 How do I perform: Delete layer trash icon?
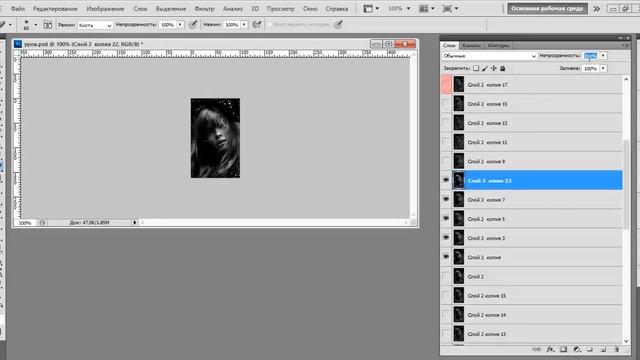click(616, 349)
